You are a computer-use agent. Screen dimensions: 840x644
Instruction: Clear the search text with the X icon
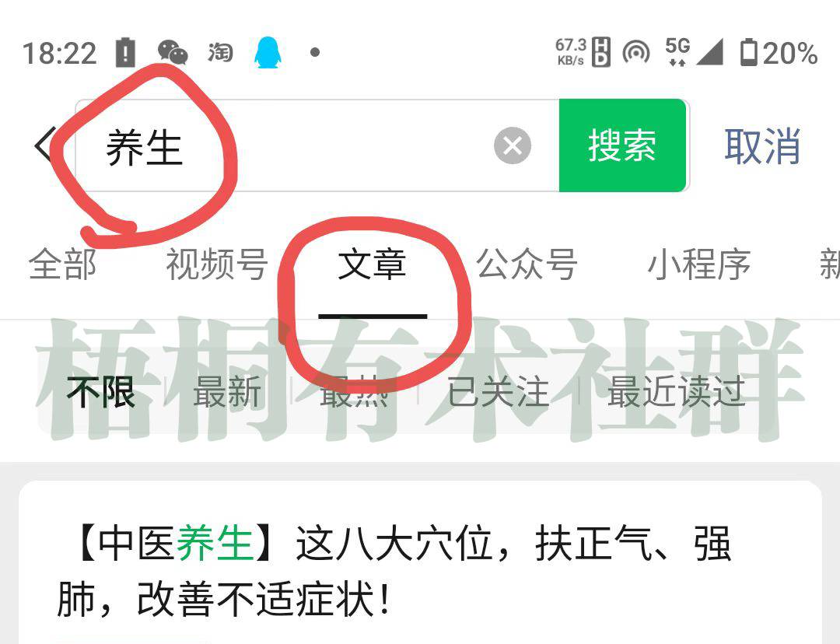pos(512,145)
